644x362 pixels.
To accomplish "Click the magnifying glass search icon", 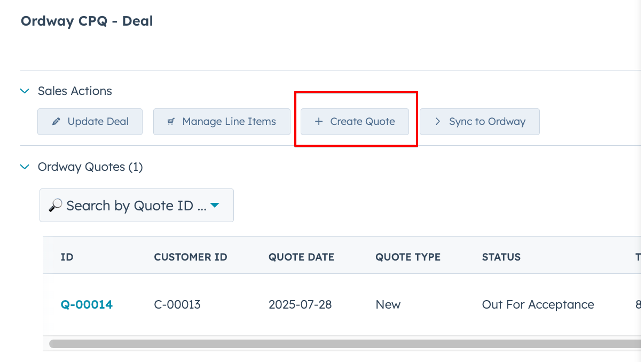I will [x=55, y=206].
